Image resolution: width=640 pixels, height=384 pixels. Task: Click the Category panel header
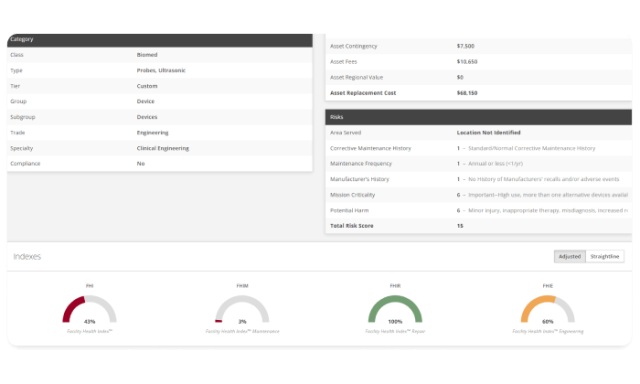(160, 40)
